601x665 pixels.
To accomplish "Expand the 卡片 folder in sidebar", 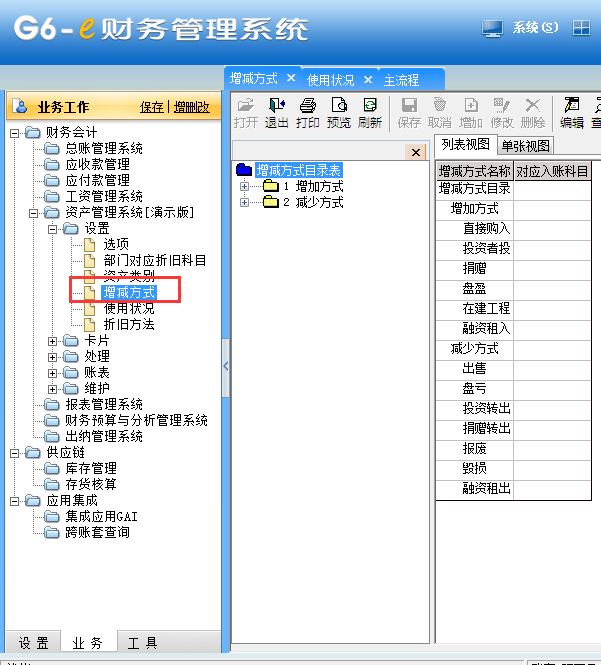I will (53, 340).
